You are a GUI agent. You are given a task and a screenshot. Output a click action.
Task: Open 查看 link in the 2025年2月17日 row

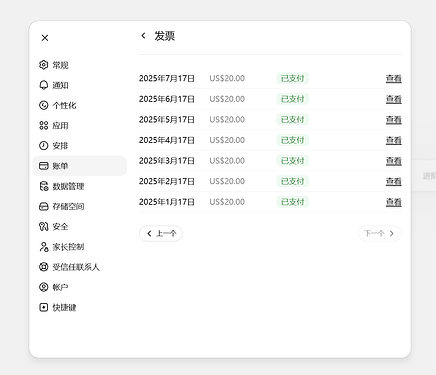coord(394,181)
